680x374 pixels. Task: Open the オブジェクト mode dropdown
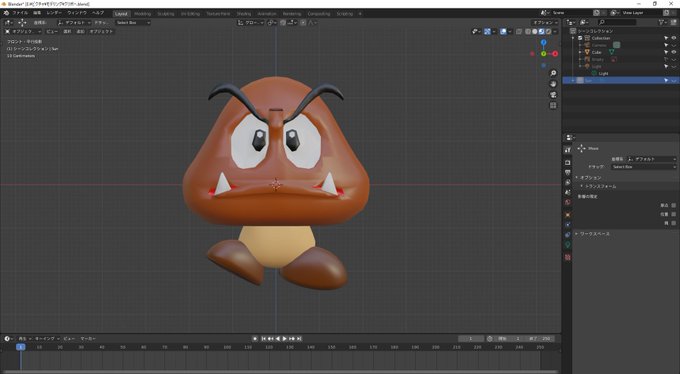click(23, 32)
